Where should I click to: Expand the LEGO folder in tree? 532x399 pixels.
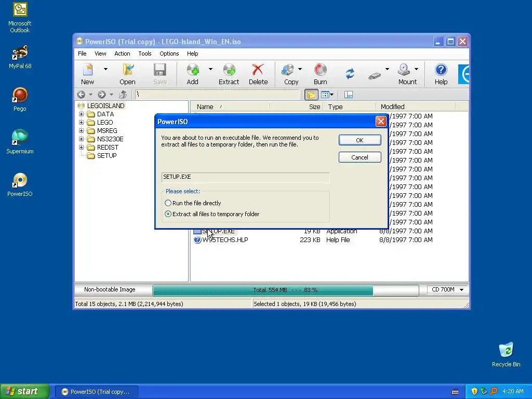click(x=82, y=122)
